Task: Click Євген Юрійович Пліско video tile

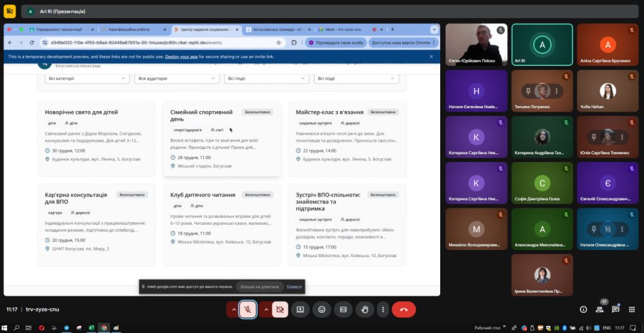Action: pyautogui.click(x=476, y=44)
